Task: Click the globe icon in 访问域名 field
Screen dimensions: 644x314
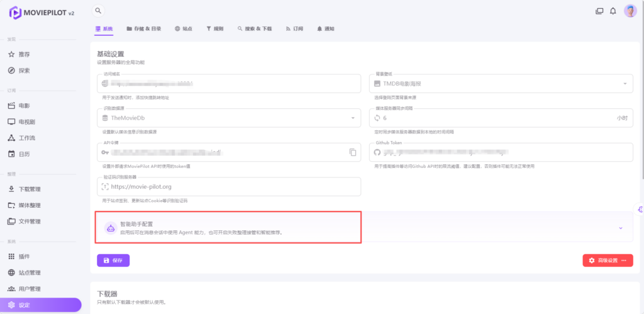Action: click(105, 84)
